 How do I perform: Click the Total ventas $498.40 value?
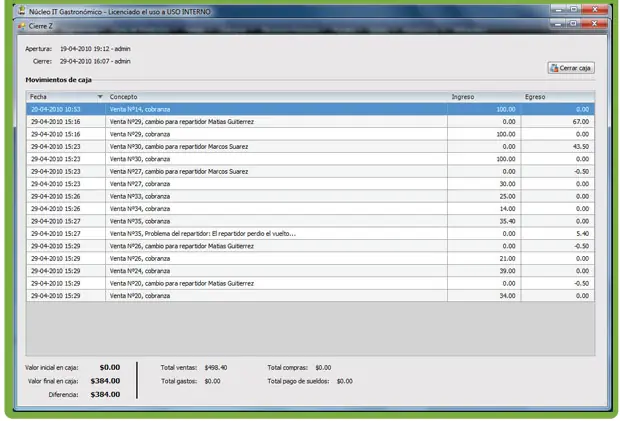216,368
